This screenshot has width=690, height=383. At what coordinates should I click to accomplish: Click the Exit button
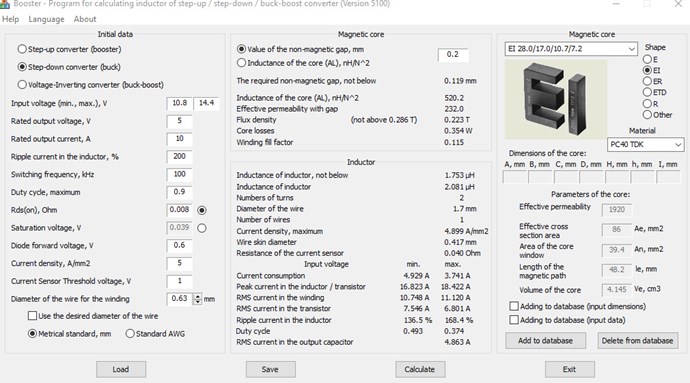[x=570, y=369]
